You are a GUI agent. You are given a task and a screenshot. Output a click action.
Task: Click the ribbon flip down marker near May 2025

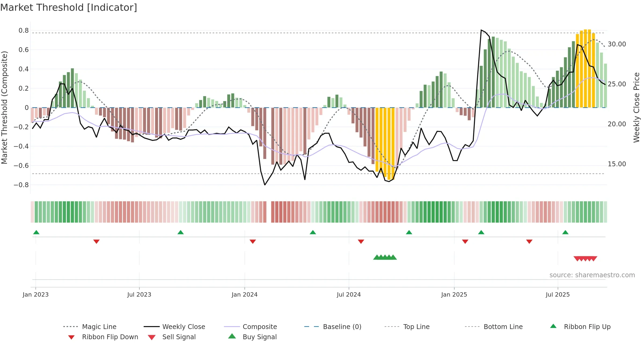point(529,242)
